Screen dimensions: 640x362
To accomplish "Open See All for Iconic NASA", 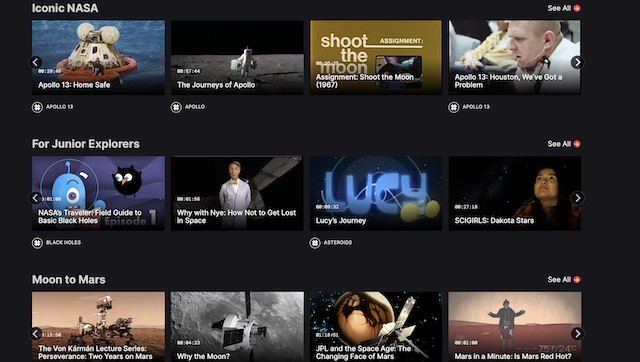I will coord(564,8).
